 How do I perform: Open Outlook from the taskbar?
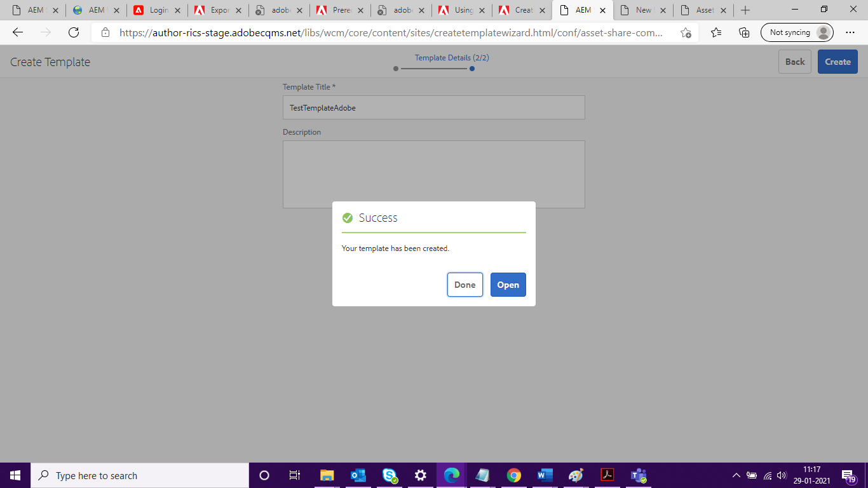(358, 475)
